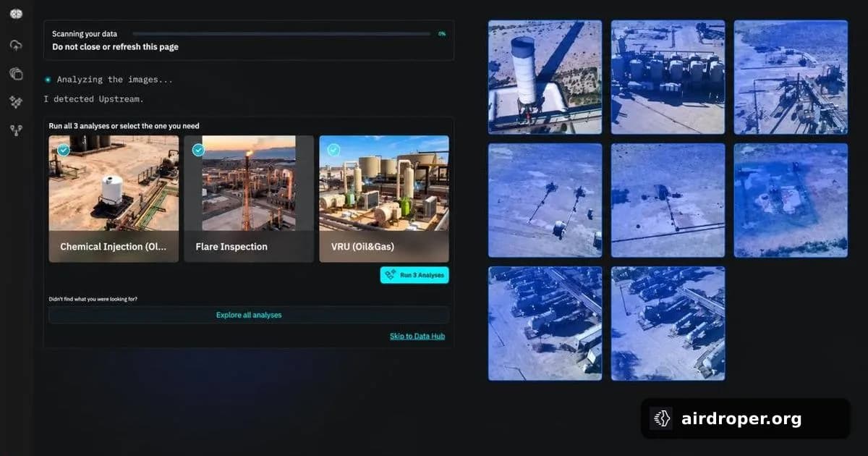Click the scanning progress bar
This screenshot has height=456, width=868.
click(281, 34)
